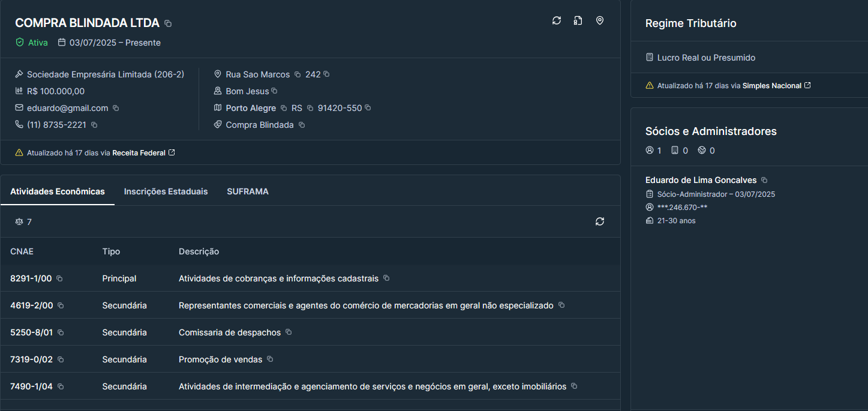
Task: Copy the Promoção de vendas description
Action: (x=270, y=359)
